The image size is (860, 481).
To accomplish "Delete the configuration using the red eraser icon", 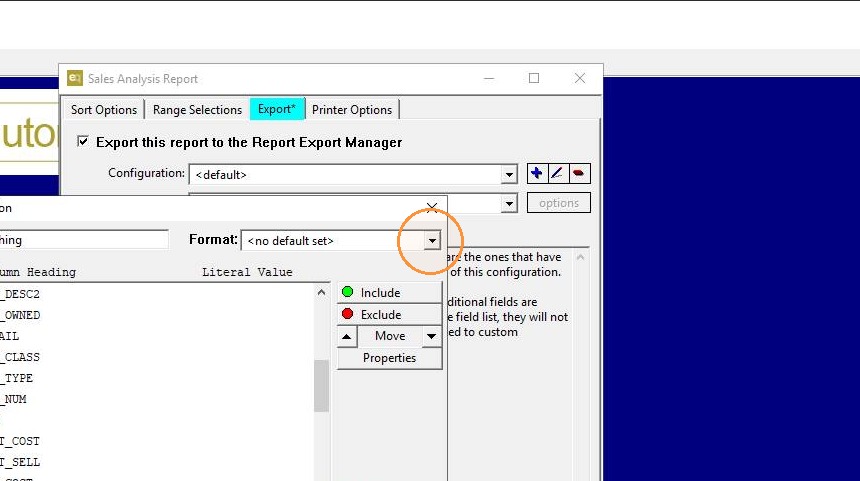I will tap(579, 173).
